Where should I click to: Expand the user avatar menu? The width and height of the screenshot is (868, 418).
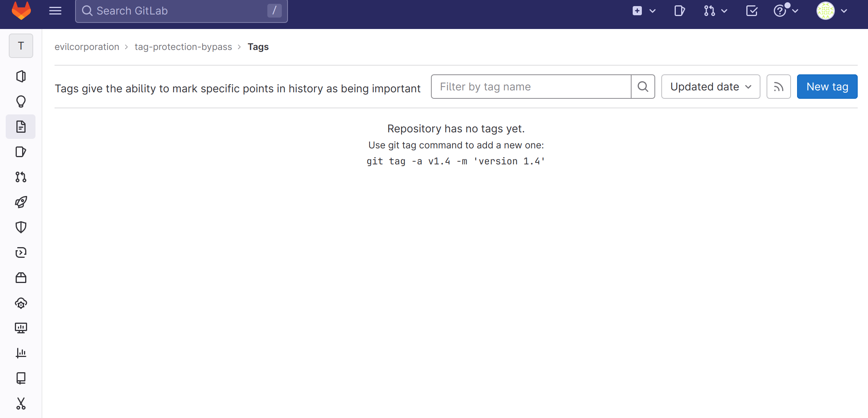832,11
